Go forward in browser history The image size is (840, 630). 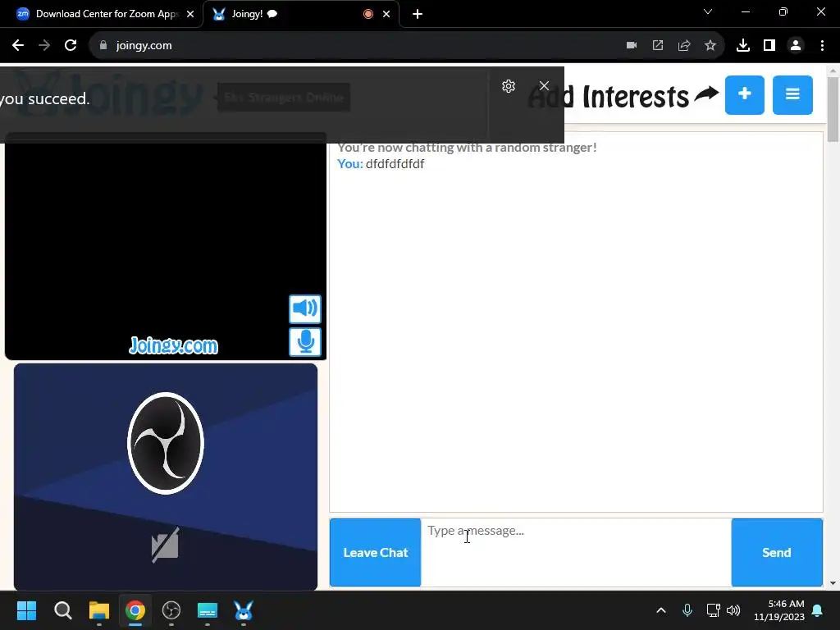(44, 46)
